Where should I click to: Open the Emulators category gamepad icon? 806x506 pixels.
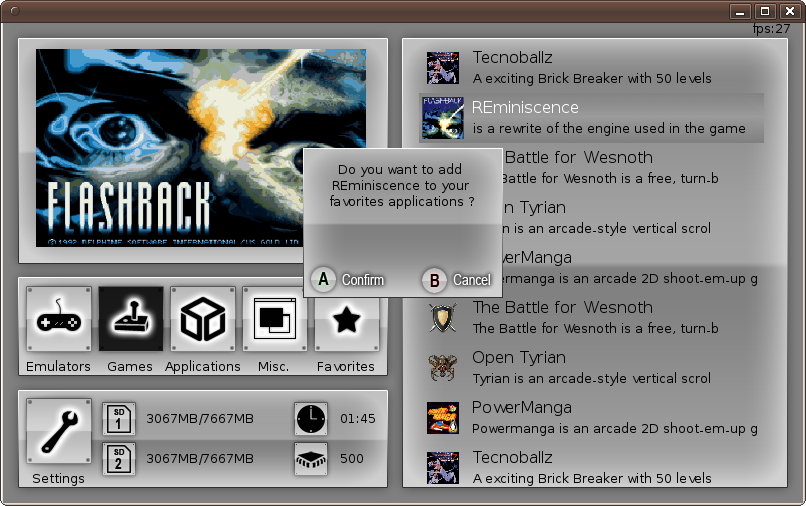coord(58,319)
